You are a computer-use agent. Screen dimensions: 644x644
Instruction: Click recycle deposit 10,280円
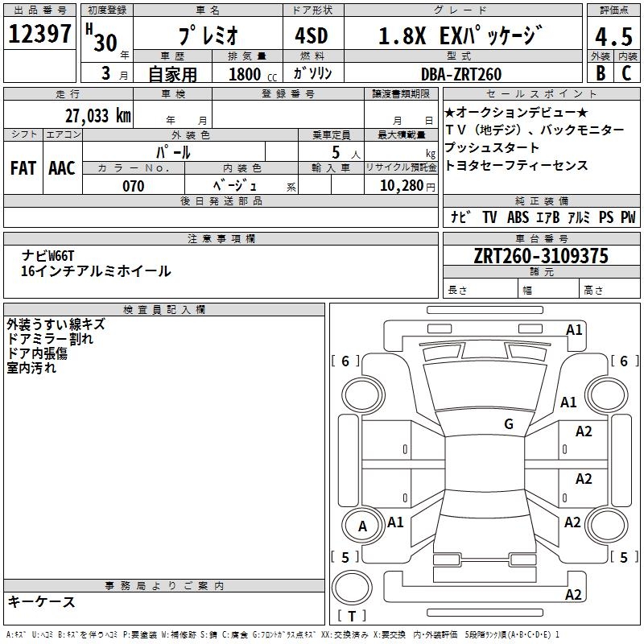tap(407, 186)
